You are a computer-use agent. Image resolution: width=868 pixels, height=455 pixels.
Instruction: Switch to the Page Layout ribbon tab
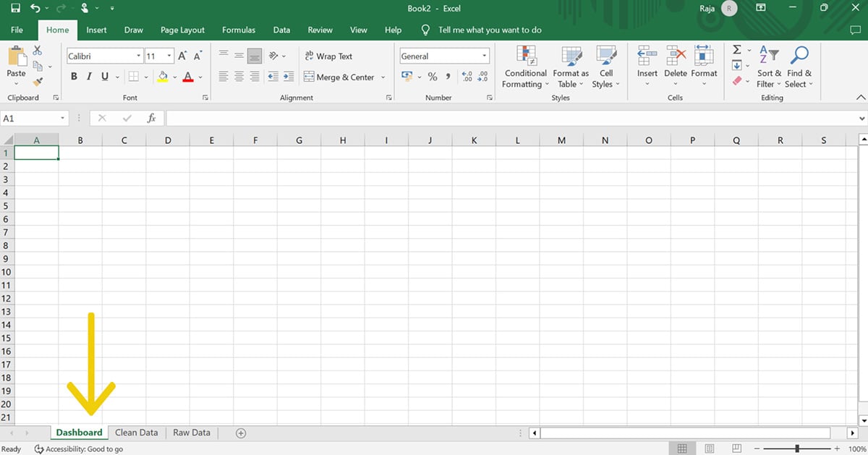tap(182, 30)
